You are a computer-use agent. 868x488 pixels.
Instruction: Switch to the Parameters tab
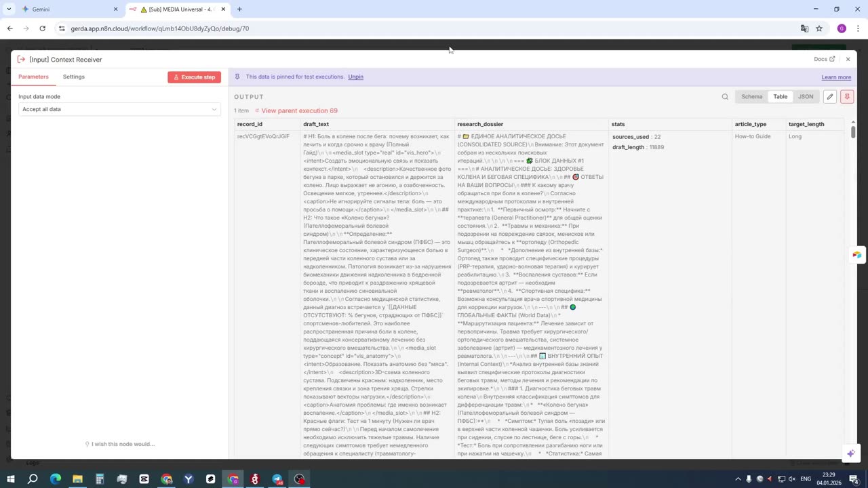33,77
